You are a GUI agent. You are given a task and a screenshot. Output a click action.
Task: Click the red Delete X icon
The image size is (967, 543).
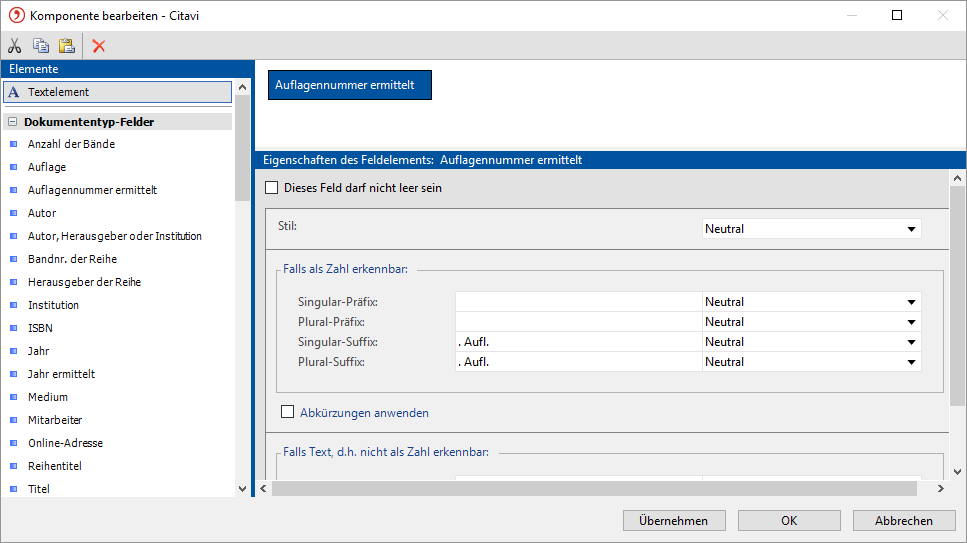(99, 46)
